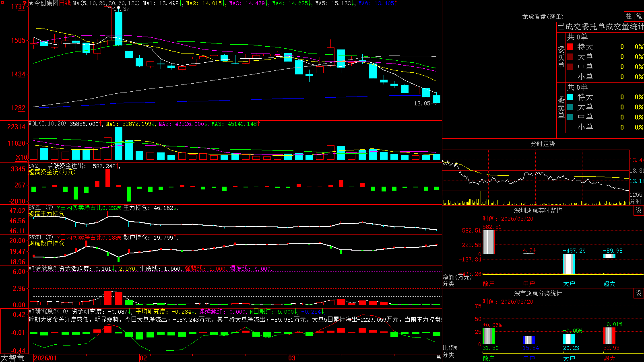Click cyan 特大 swatch in 委卖单 section
Viewport: 644px width, 362px height.
pyautogui.click(x=570, y=97)
